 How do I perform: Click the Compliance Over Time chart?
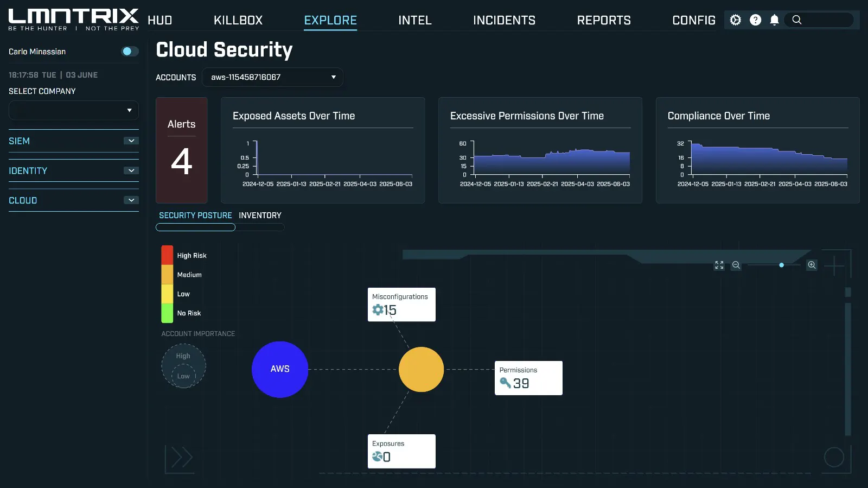pos(758,150)
